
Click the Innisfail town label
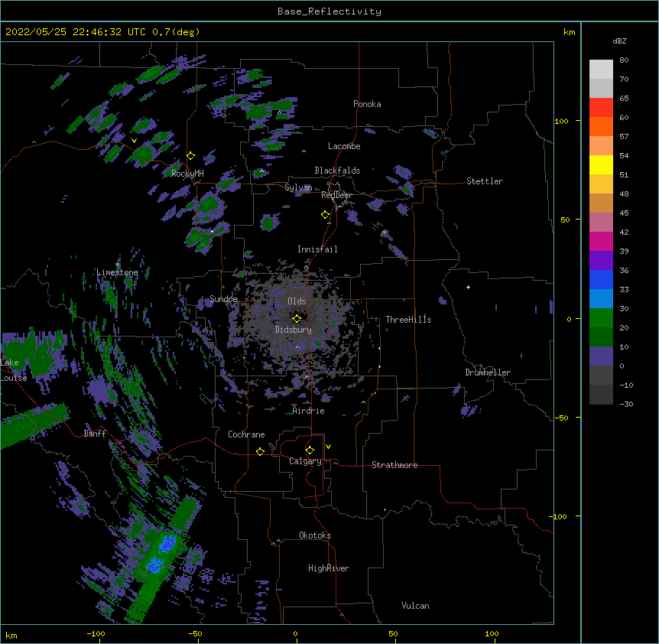pos(317,249)
